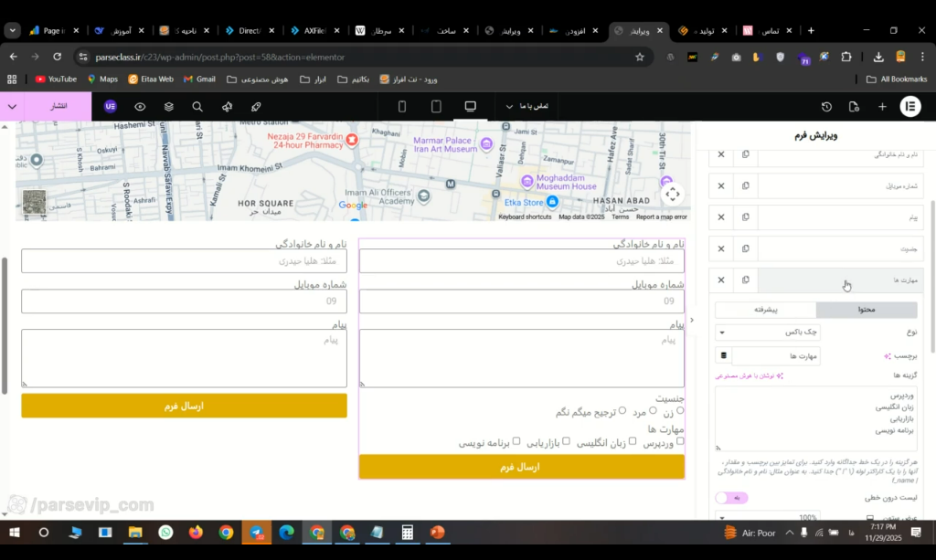The image size is (936, 560).
Task: Duplicate the شماره موبایل field item
Action: (746, 185)
